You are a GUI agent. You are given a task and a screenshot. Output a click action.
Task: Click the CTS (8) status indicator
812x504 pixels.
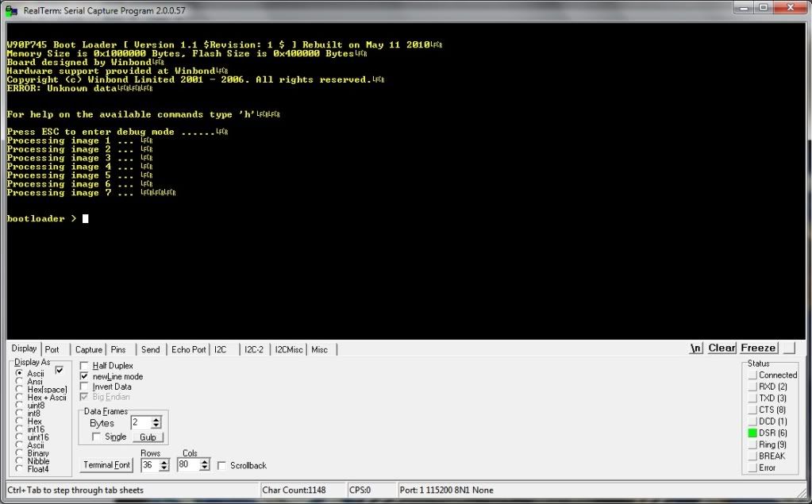point(752,410)
